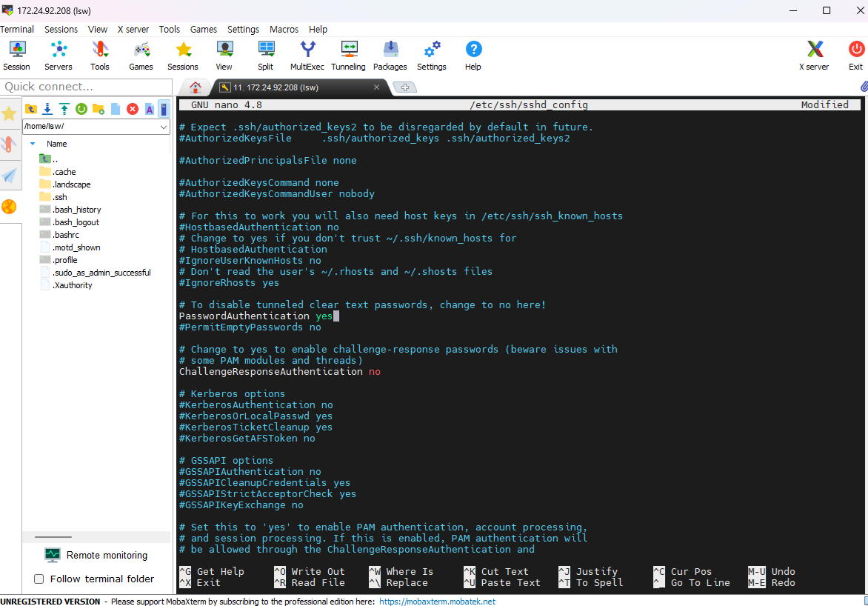This screenshot has width=868, height=606.
Task: Open the View menu
Action: tap(98, 30)
